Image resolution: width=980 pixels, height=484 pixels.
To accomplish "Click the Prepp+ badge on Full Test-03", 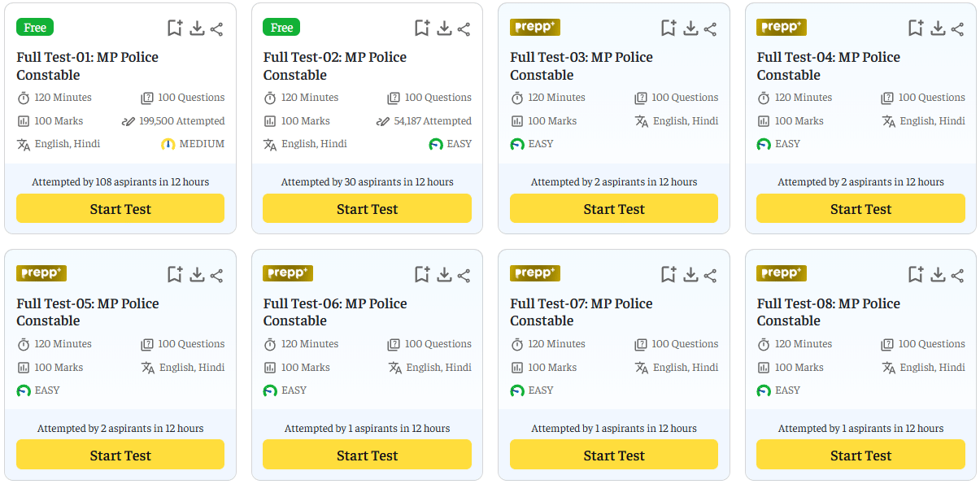I will [534, 27].
